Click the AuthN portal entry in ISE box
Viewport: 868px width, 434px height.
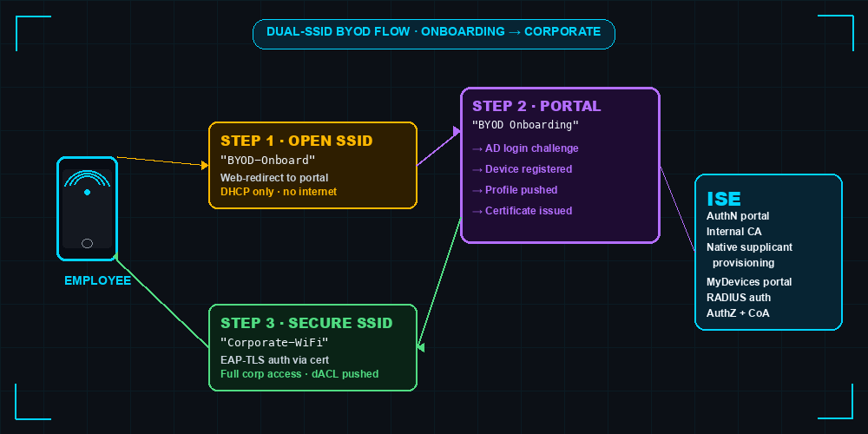point(738,216)
